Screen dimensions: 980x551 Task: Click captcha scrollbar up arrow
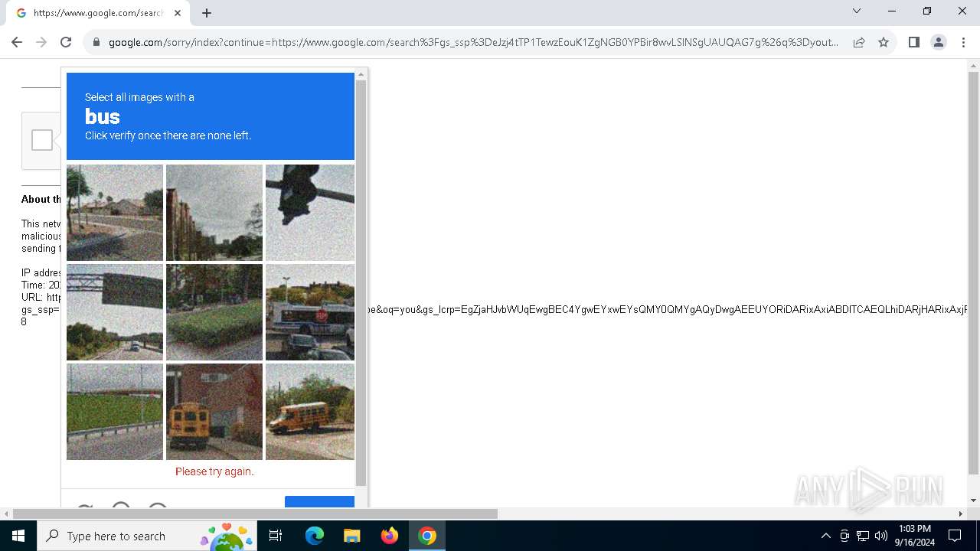361,74
